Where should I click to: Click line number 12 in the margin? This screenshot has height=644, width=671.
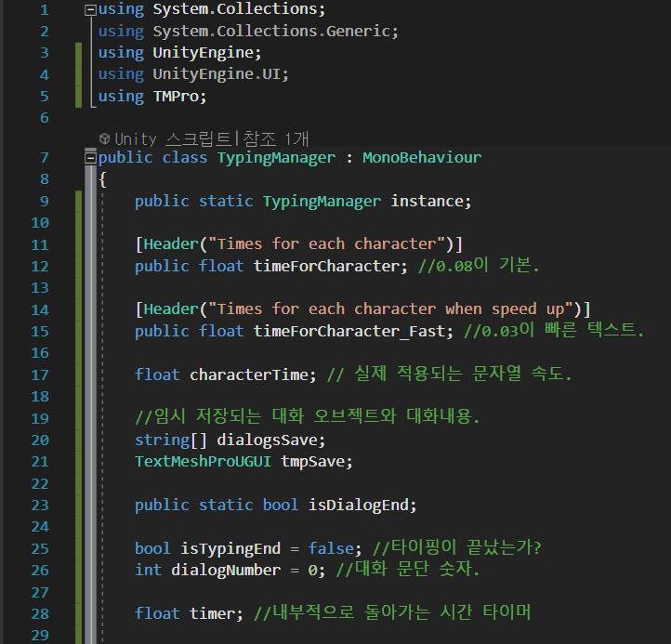[x=40, y=267]
